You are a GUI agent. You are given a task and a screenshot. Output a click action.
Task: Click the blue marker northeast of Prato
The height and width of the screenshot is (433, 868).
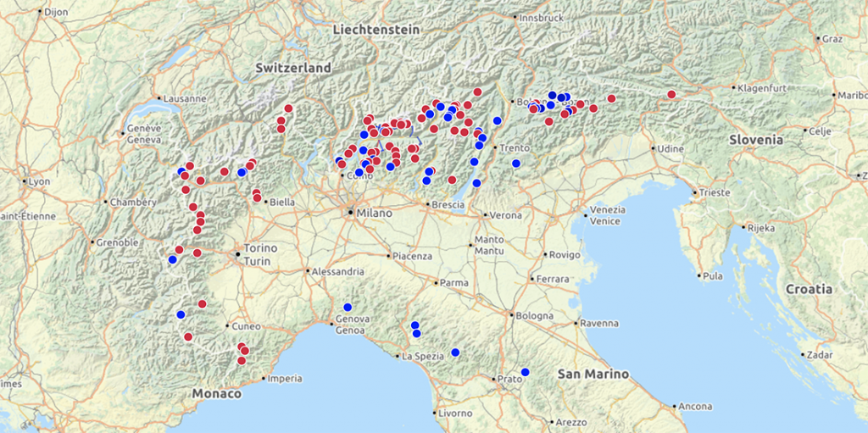[x=526, y=372]
